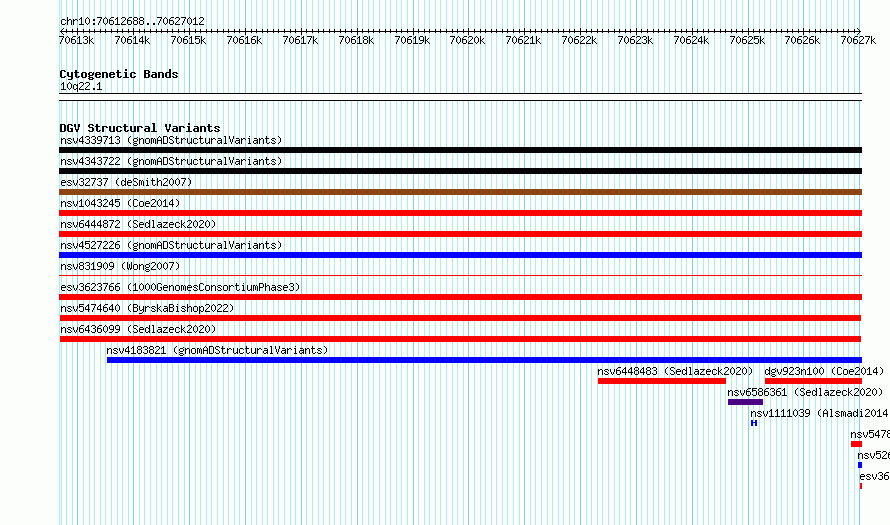The height and width of the screenshot is (525, 890).
Task: Click the nsv4339713 (gnomADStructuralVariants) label
Action: pos(171,140)
